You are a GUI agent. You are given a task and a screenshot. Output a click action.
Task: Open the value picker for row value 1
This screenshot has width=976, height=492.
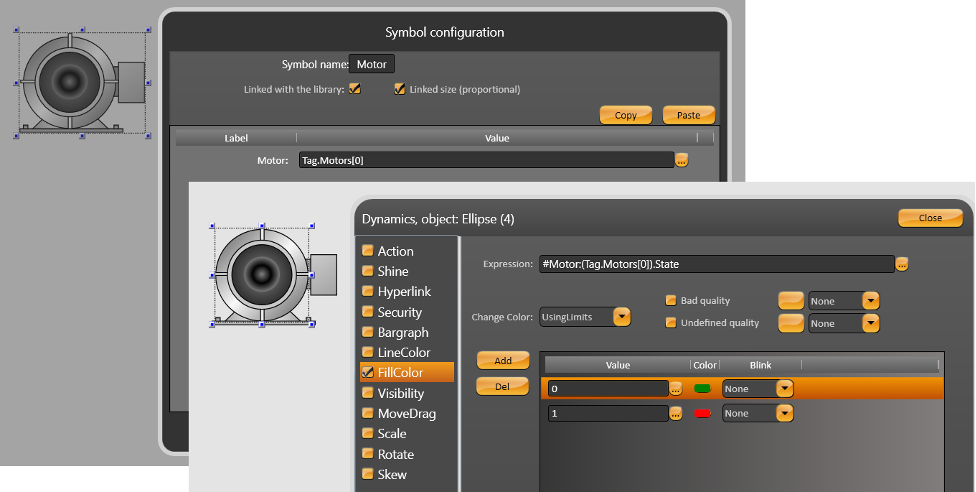(x=676, y=413)
